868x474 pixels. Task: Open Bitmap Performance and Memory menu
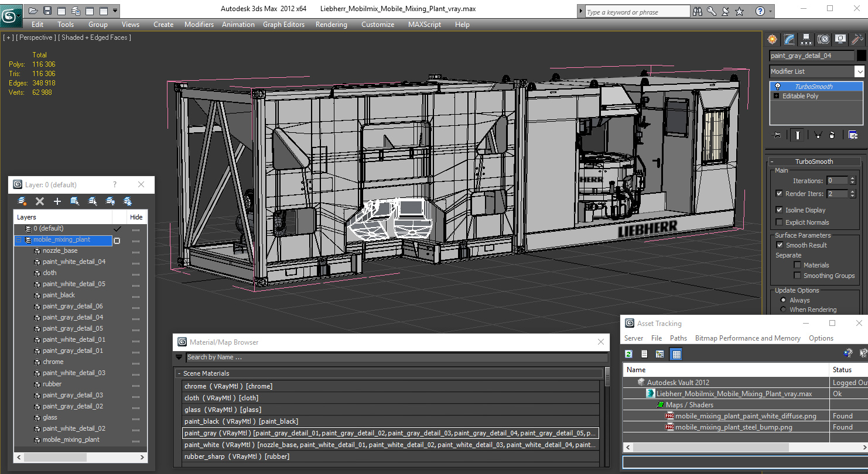click(x=747, y=338)
